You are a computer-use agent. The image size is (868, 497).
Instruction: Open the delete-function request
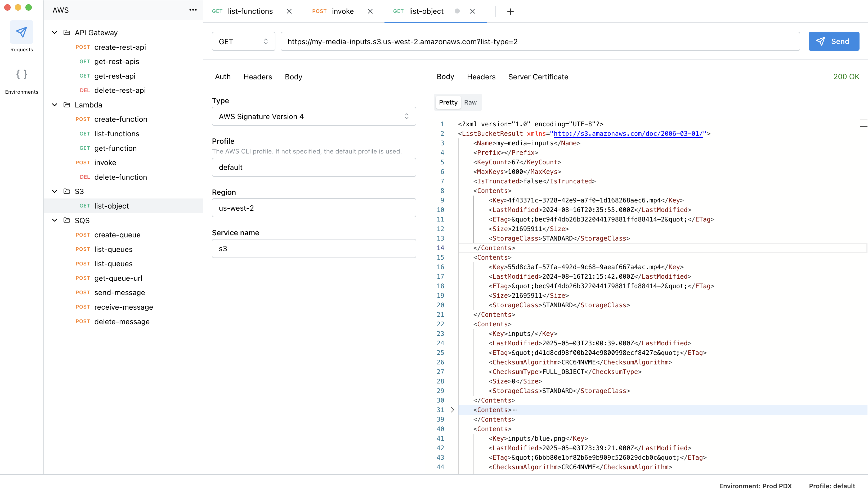(124, 177)
